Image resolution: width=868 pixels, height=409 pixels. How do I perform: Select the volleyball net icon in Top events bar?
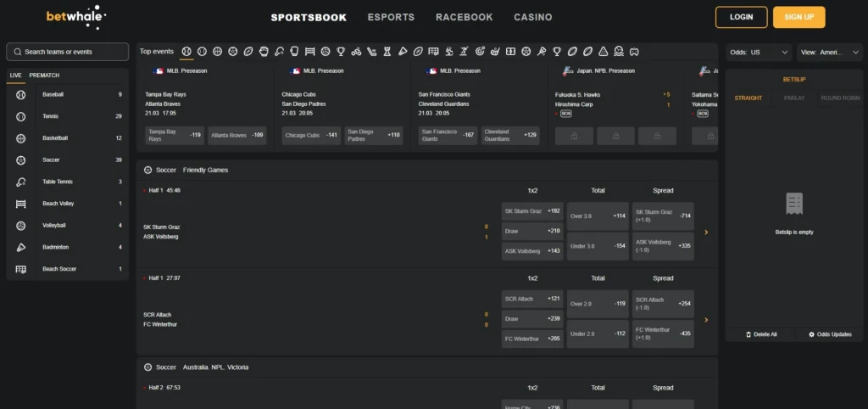coord(310,52)
